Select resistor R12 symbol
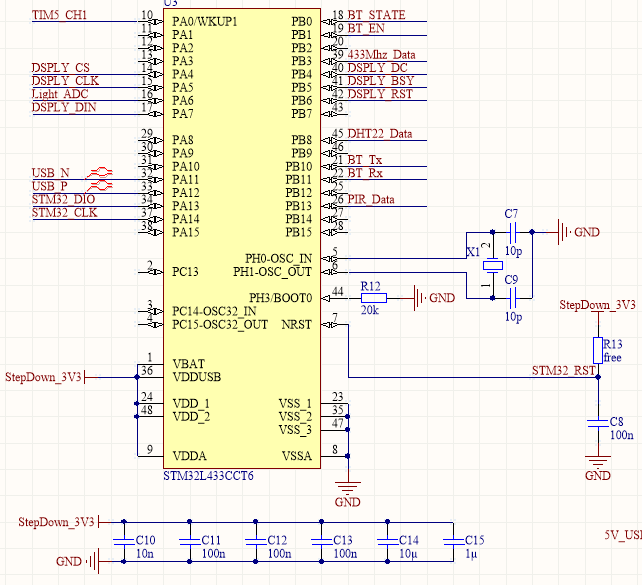The image size is (642, 585). pos(374,298)
